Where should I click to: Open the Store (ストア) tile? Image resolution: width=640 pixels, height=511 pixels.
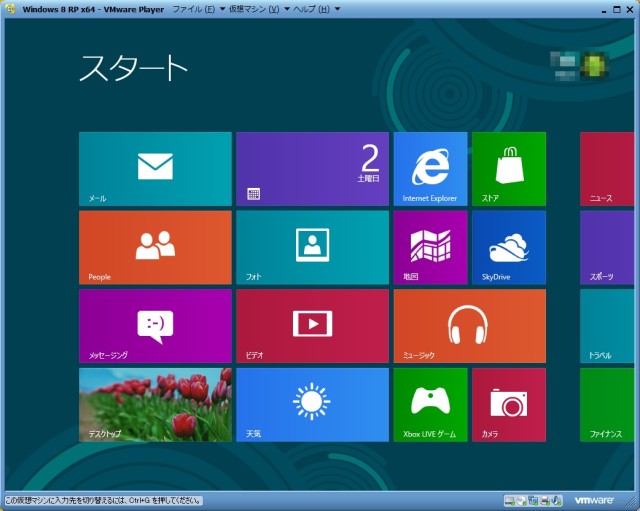509,169
